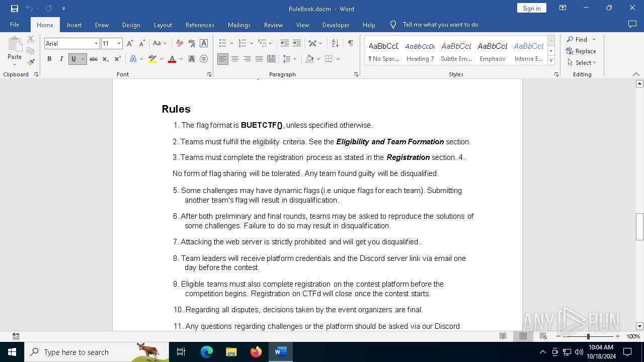The width and height of the screenshot is (644, 362).
Task: Apply yellow text highlight color
Action: [152, 59]
